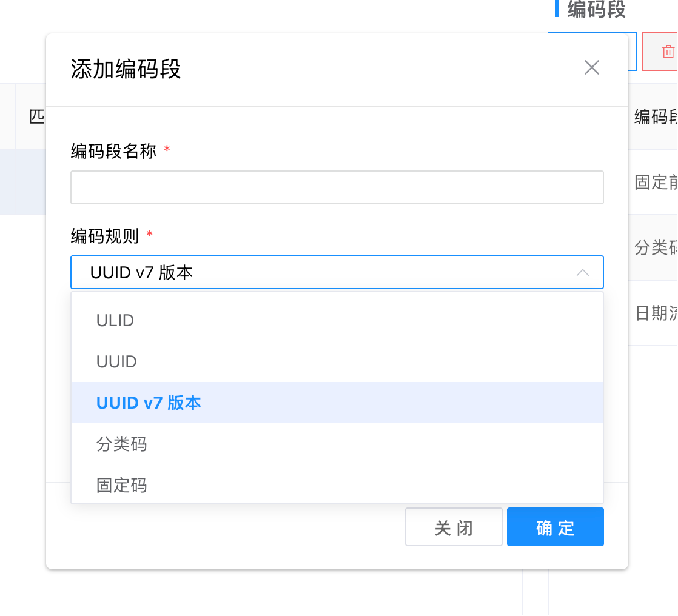Image resolution: width=678 pixels, height=616 pixels.
Task: Confirm with the blue 确定 button
Action: pos(555,527)
